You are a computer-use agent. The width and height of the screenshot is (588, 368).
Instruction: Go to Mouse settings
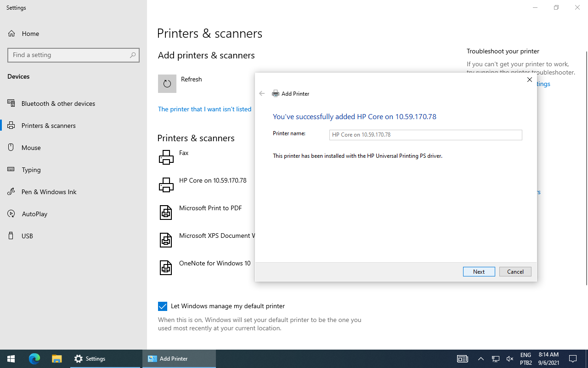click(31, 148)
